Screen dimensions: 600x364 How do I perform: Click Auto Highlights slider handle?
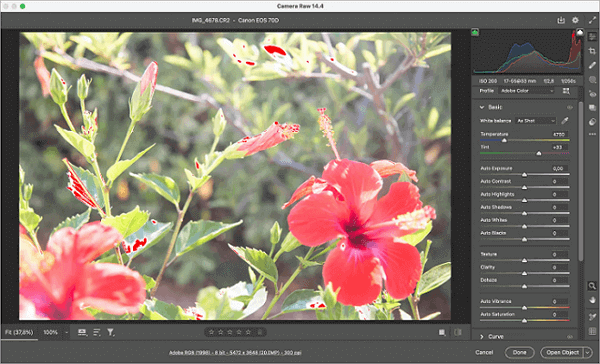525,201
